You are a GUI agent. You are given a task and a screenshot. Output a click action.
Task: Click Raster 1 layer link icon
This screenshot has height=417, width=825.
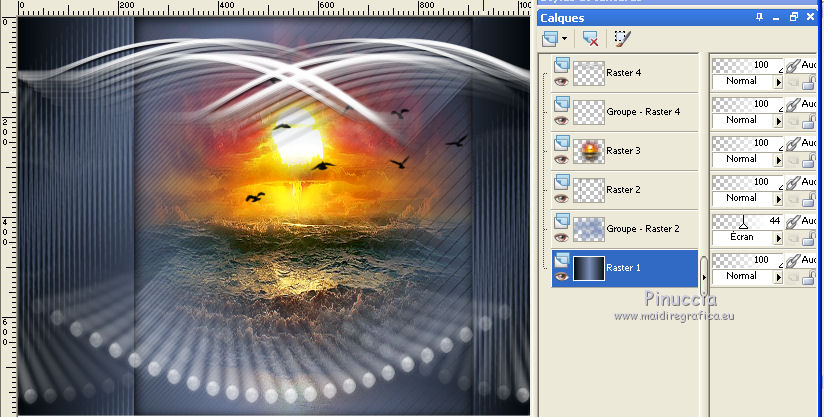pos(793,261)
